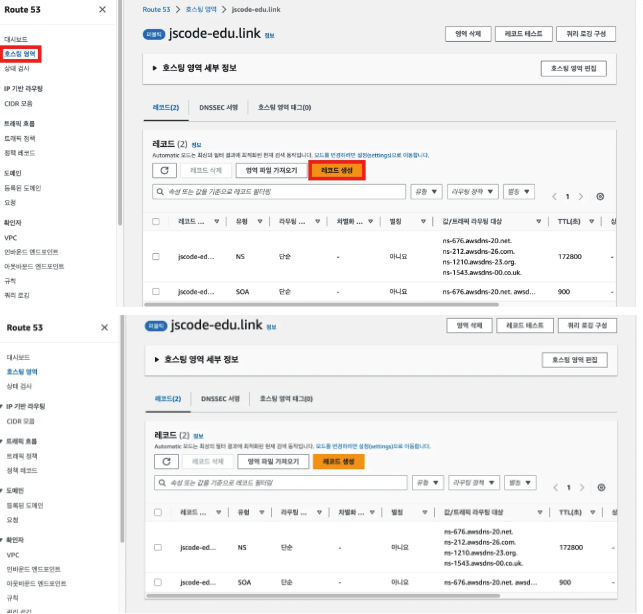Select all records checkbox in upper screenshot header
Image resolution: width=643 pixels, height=614 pixels.
click(x=156, y=221)
